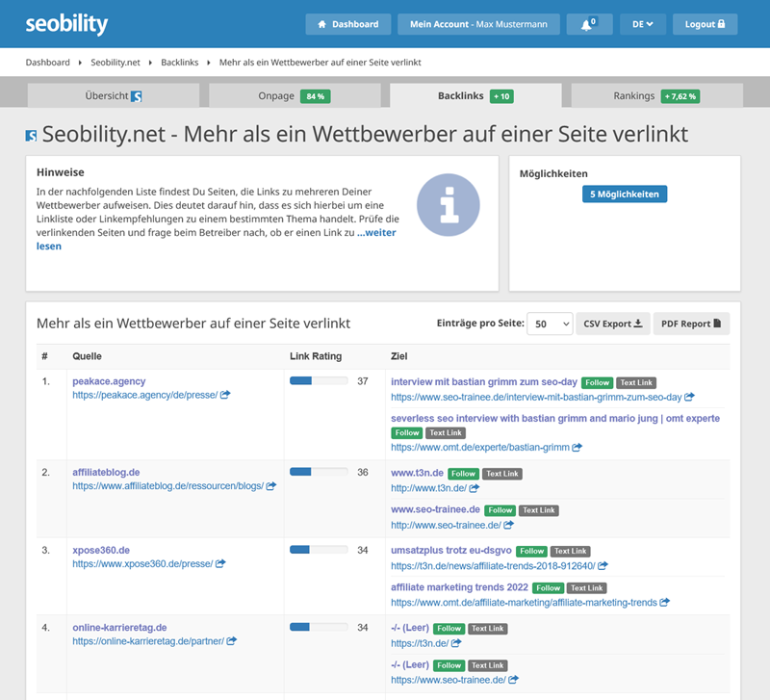Open the Einträge pro Seite dropdown

(550, 324)
